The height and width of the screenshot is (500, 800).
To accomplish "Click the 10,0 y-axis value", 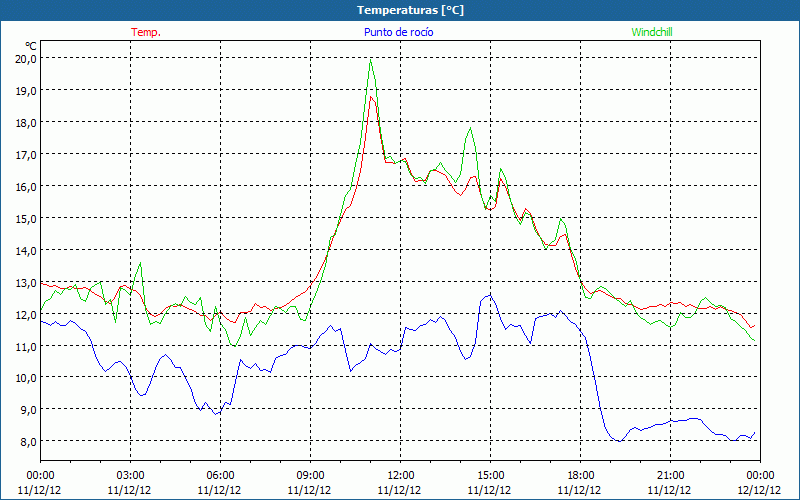I will [27, 378].
